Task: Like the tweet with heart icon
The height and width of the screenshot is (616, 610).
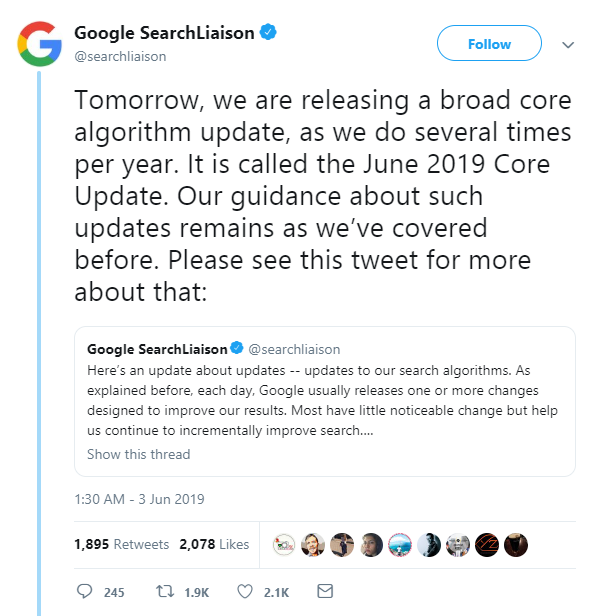Action: pyautogui.click(x=245, y=591)
